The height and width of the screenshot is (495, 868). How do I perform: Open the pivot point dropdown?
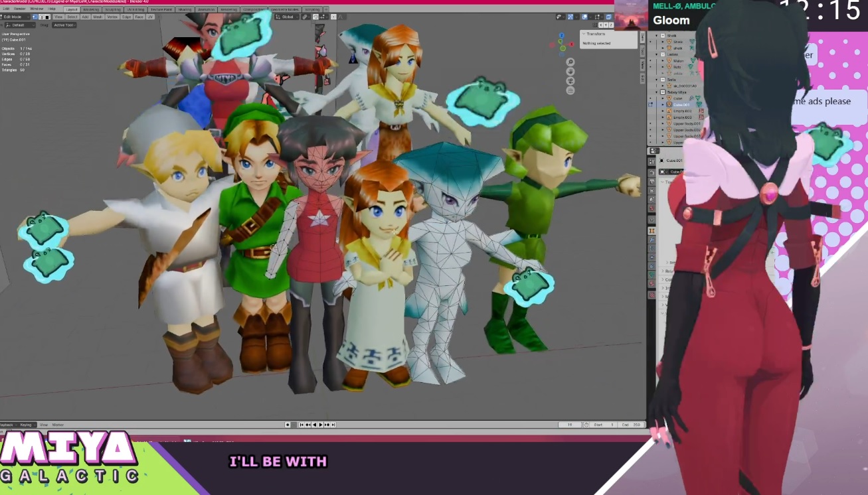click(305, 17)
